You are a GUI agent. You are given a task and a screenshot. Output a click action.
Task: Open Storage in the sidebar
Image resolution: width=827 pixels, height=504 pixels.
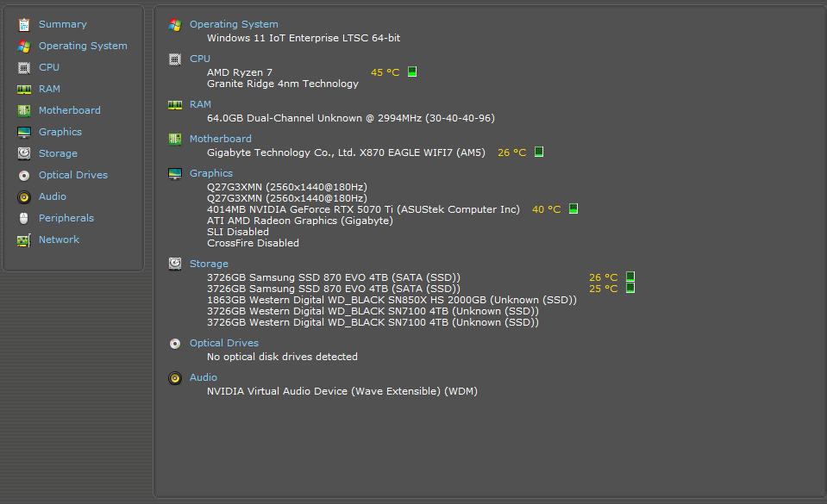(58, 153)
